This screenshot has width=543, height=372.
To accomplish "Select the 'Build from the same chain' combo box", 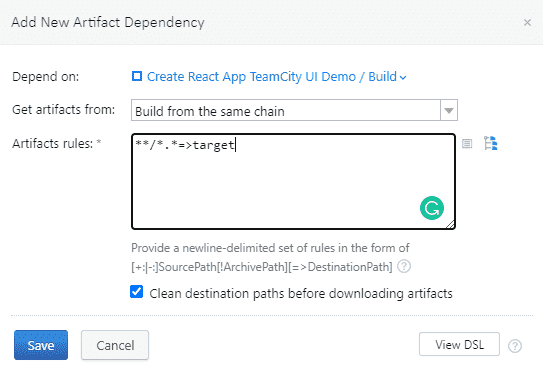I will tap(294, 110).
